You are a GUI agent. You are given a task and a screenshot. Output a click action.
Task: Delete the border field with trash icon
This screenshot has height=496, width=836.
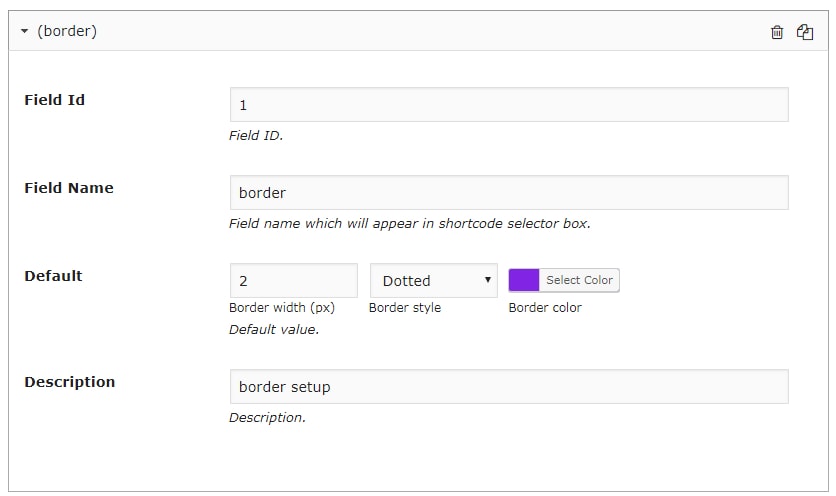coord(777,32)
